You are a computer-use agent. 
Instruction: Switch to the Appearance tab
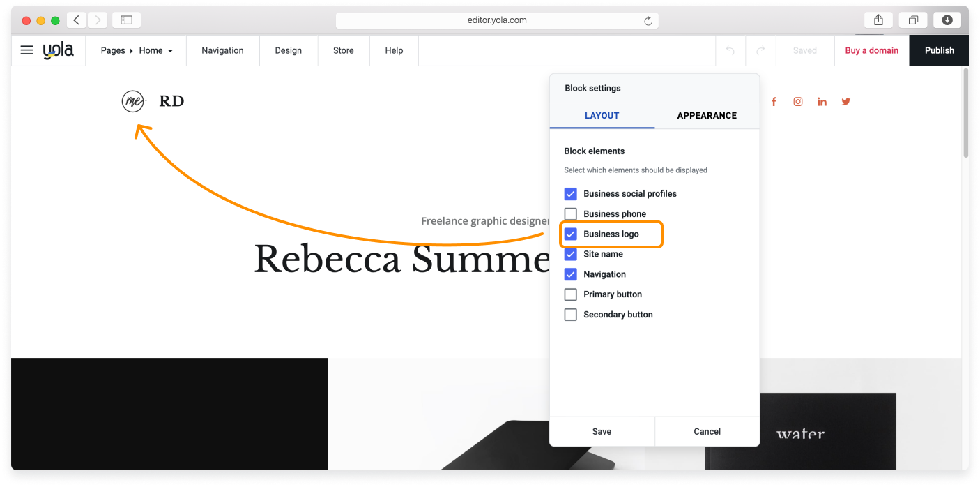click(706, 115)
